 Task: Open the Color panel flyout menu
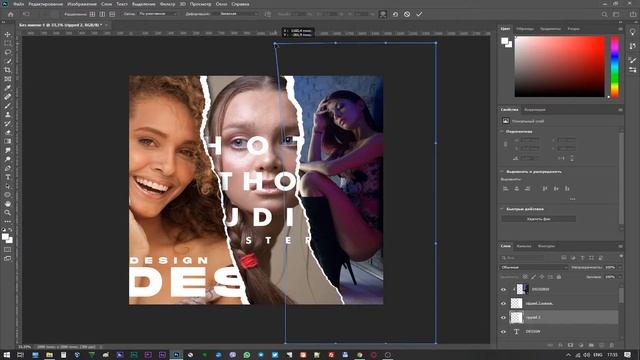pos(620,29)
